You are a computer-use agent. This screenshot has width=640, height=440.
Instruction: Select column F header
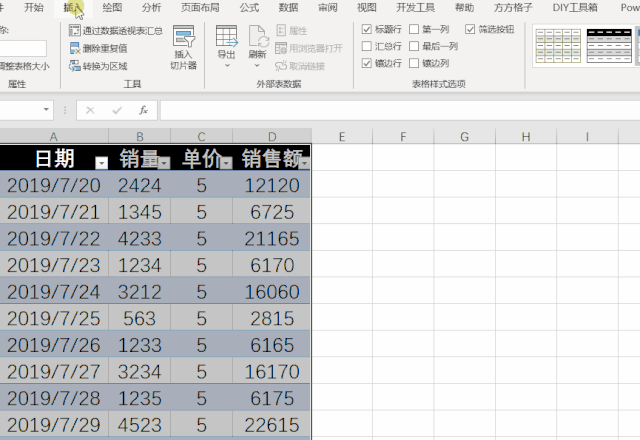pyautogui.click(x=403, y=136)
